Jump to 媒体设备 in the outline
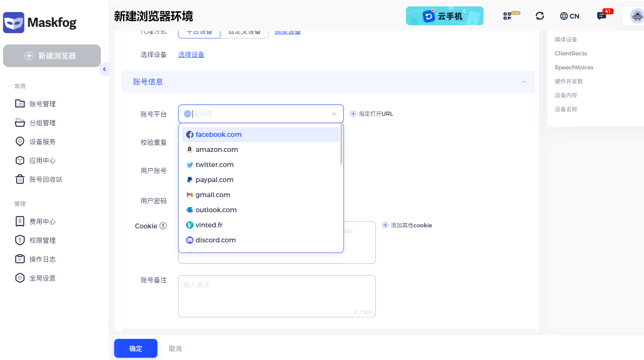Screen dimensions: 644x360 pos(566,40)
